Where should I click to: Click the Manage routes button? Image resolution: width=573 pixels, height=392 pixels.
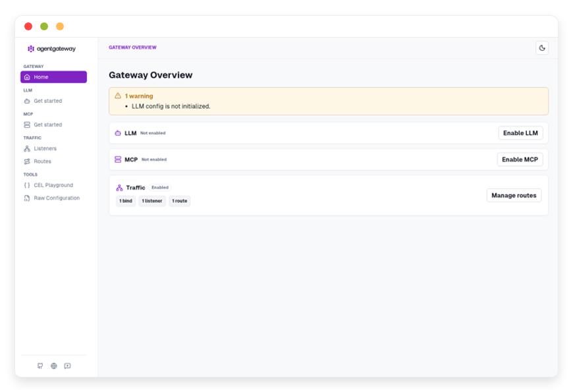[x=514, y=195]
